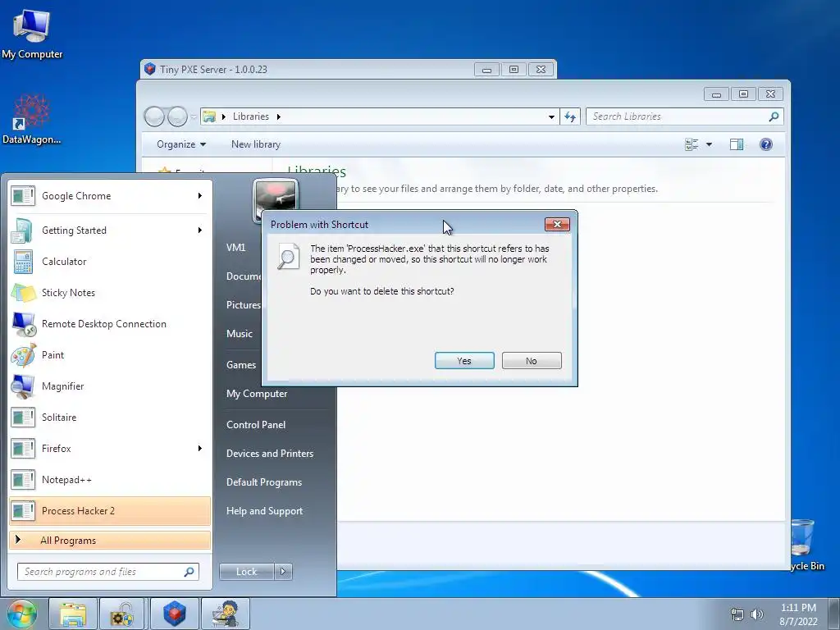Click No in Problem with Shortcut dialog
840x630 pixels.
click(x=532, y=361)
